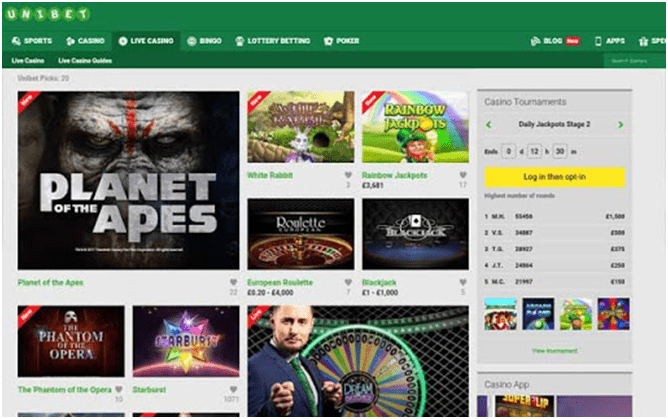
Task: Click leaderboard row for T.G.
Action: coord(555,249)
